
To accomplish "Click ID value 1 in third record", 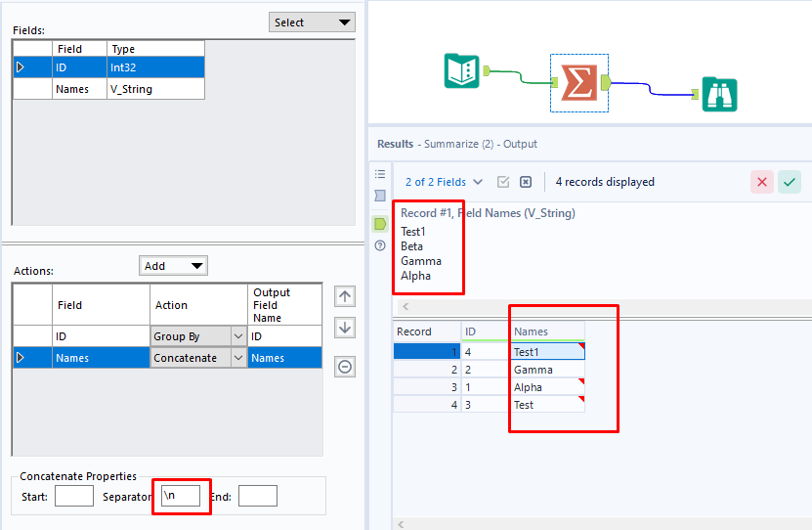I will click(x=486, y=387).
